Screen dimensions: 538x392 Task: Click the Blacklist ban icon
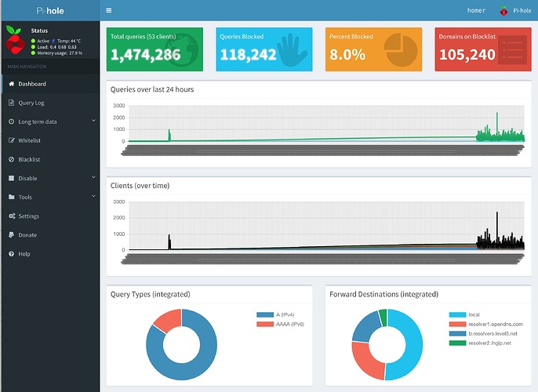(x=11, y=159)
